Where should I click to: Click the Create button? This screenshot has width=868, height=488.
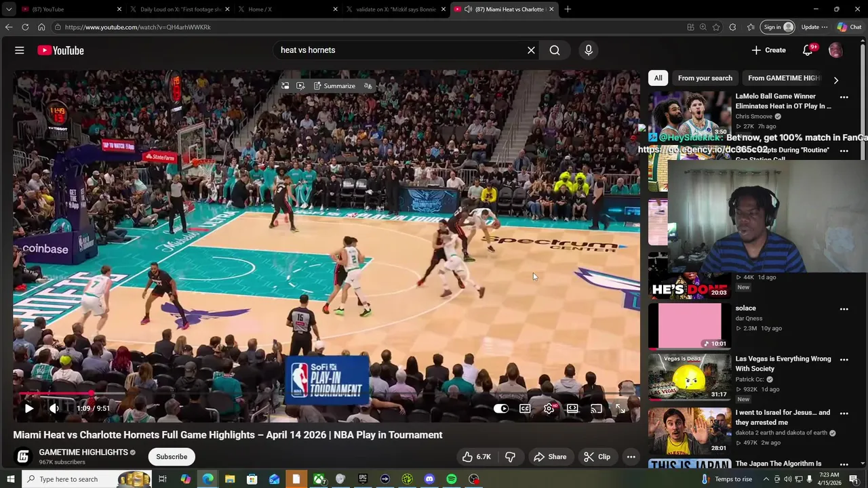(x=768, y=50)
